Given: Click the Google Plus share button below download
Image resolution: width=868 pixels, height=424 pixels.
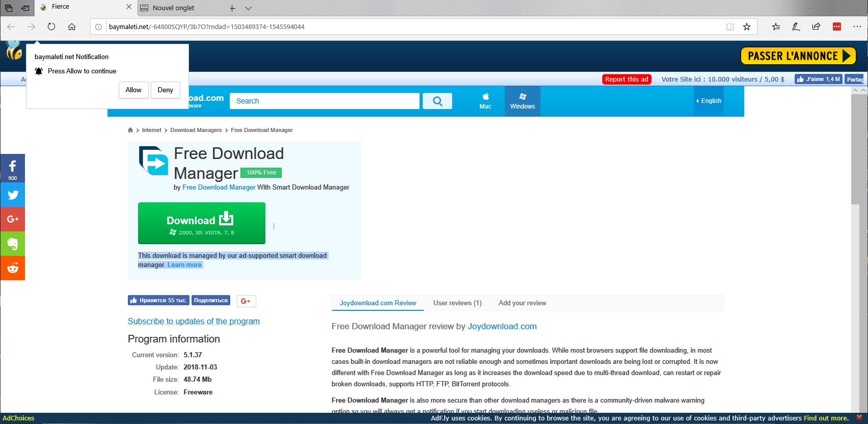Looking at the screenshot, I should click(246, 301).
